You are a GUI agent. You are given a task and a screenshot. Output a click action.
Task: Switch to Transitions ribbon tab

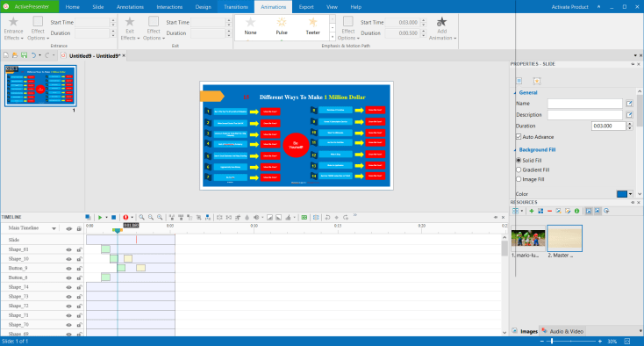[x=236, y=7]
